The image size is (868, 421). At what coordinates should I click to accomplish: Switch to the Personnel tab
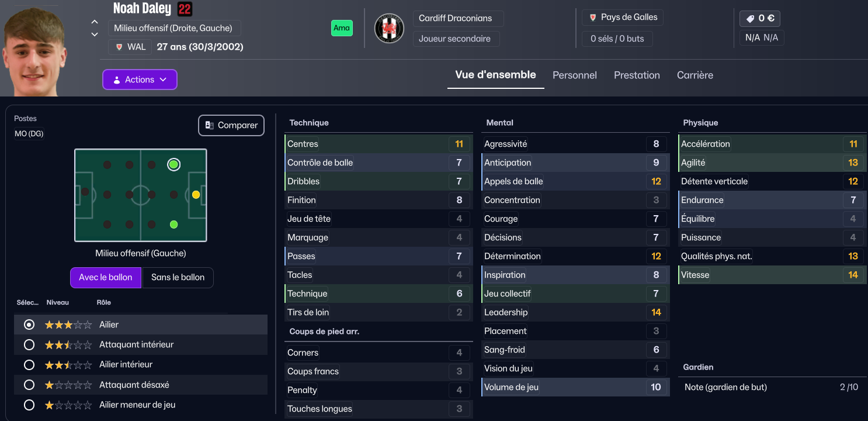(575, 75)
